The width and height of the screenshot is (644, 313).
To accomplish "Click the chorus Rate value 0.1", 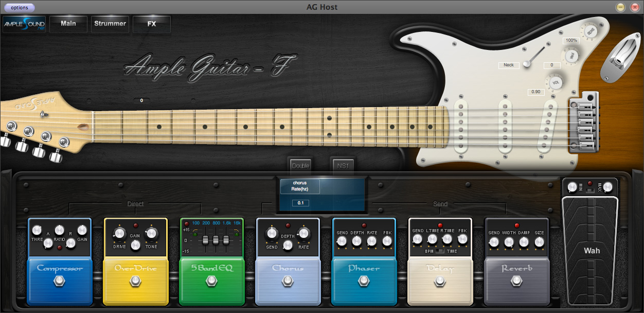I will 300,203.
